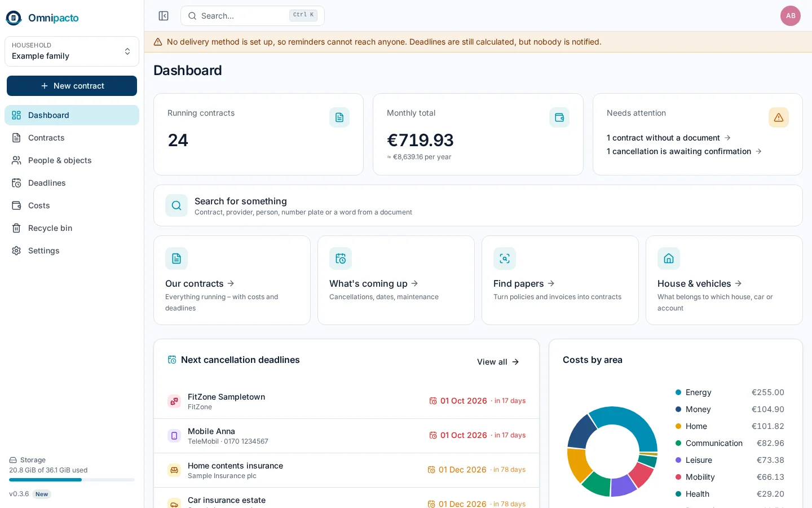
Task: Click the Home contents insurance sofa icon
Action: pos(174,470)
